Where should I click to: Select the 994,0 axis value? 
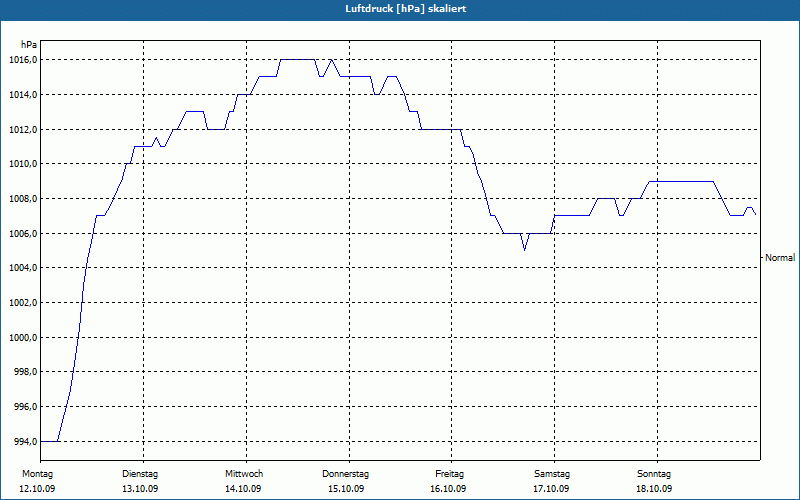pyautogui.click(x=25, y=441)
